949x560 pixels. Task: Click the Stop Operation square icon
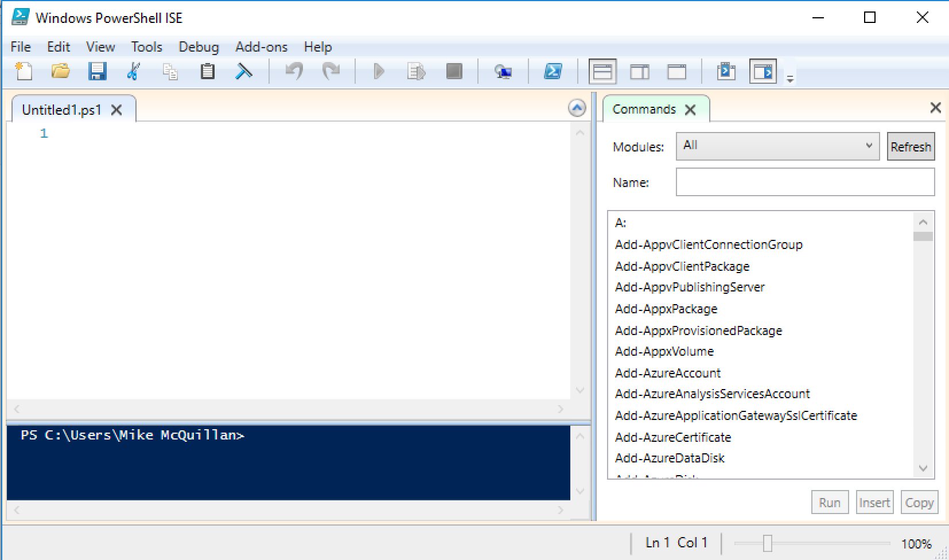[454, 72]
